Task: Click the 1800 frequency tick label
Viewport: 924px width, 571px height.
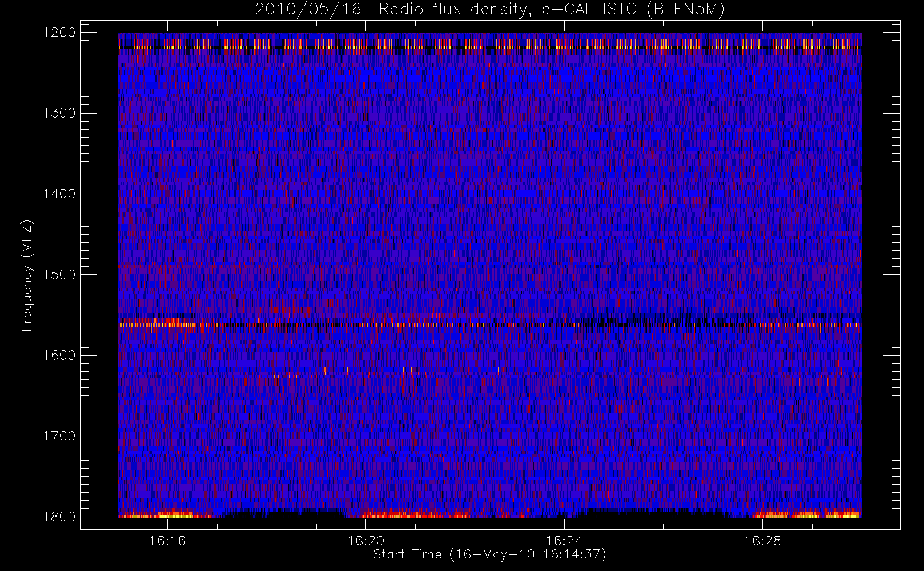Action: 59,517
